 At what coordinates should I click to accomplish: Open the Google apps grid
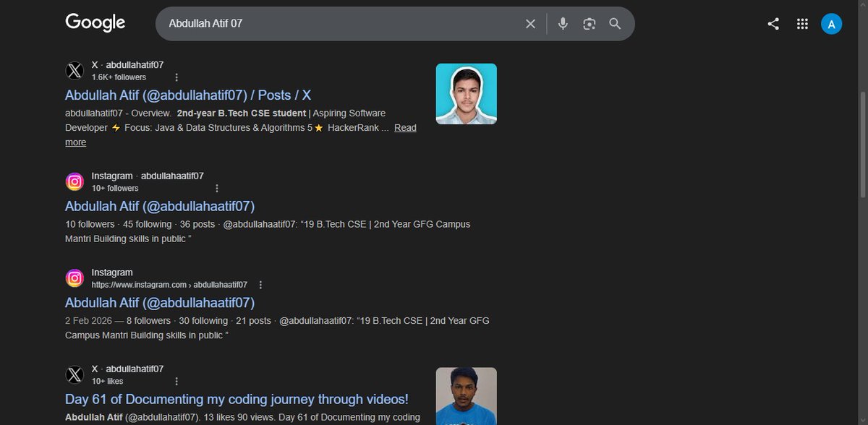pyautogui.click(x=802, y=24)
